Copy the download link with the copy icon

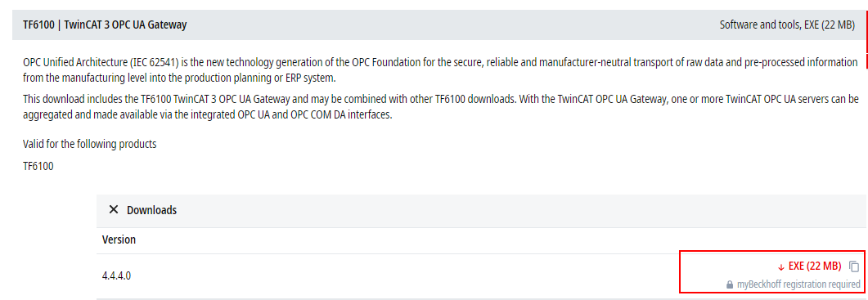click(854, 266)
